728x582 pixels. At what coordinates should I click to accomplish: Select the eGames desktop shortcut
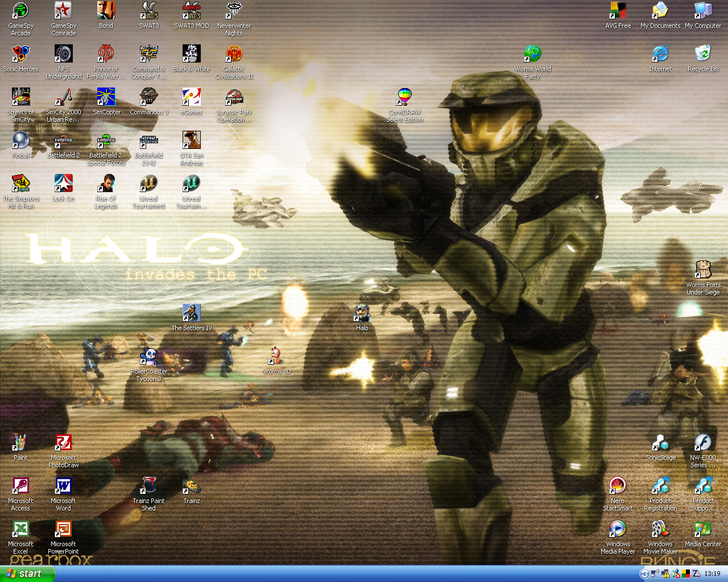192,102
